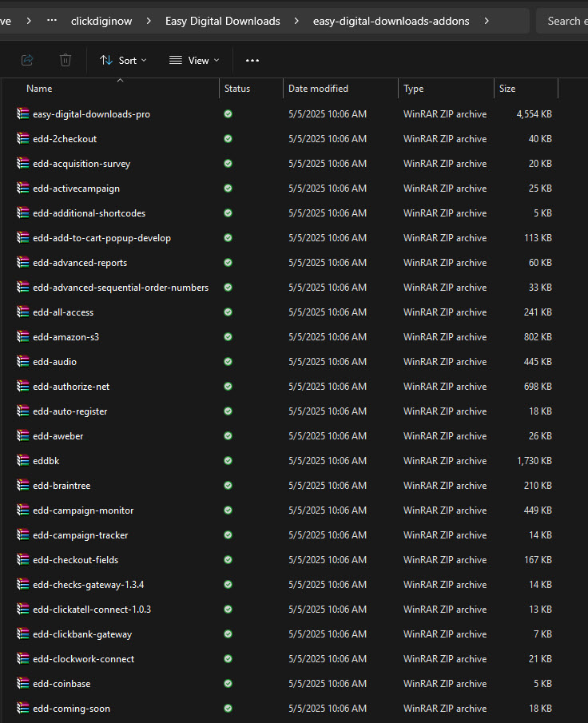Click the green status checkmark for edd-braintree
This screenshot has width=588, height=723.
coord(228,485)
